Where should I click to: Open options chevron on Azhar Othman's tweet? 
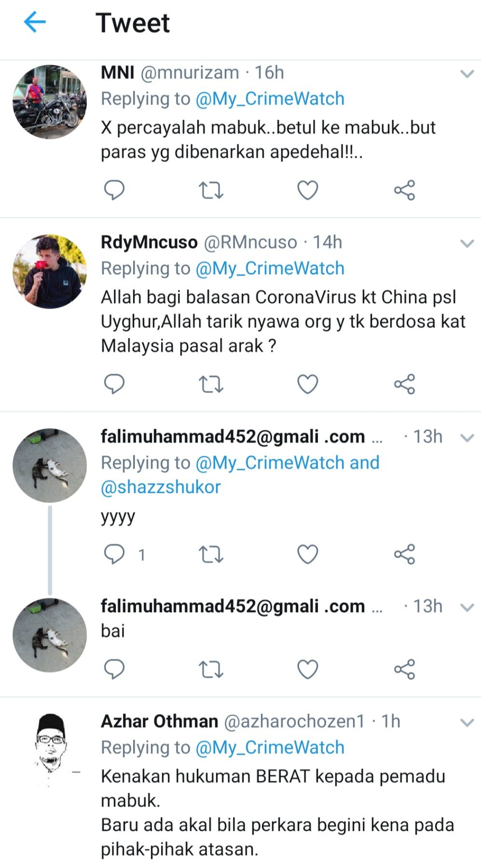pos(467,723)
